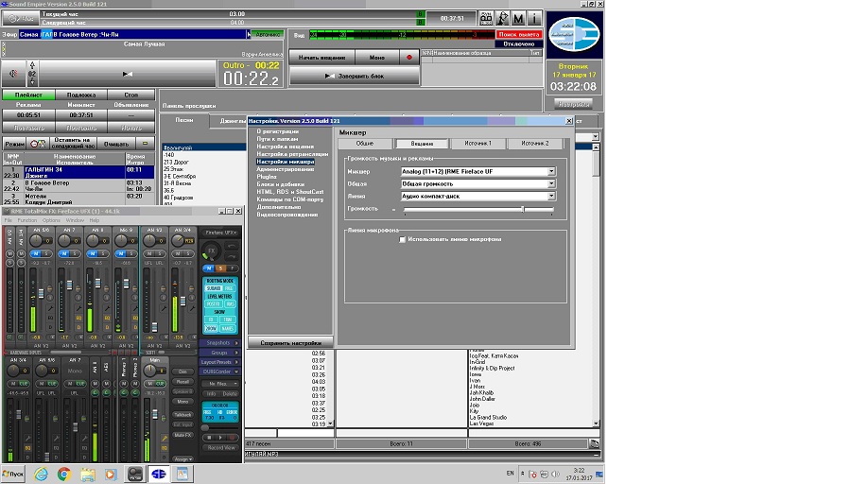
Task: Select Пути к папкам in settings list
Action: click(277, 139)
